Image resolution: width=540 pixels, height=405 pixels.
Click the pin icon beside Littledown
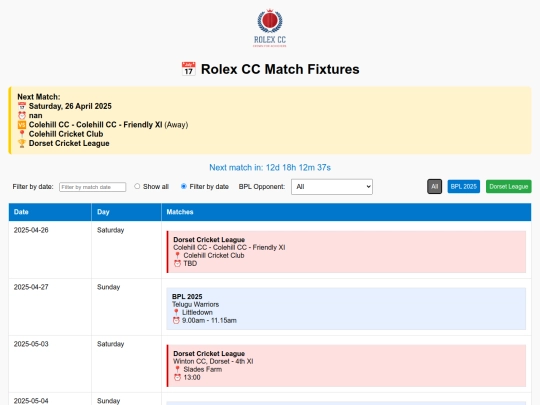click(176, 312)
